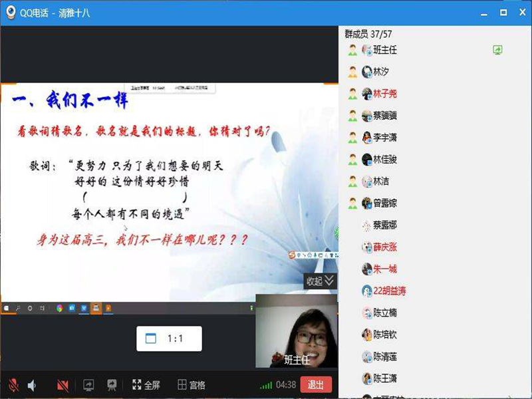
Task: Unmute the microphone in the call toolbar
Action: (x=13, y=385)
